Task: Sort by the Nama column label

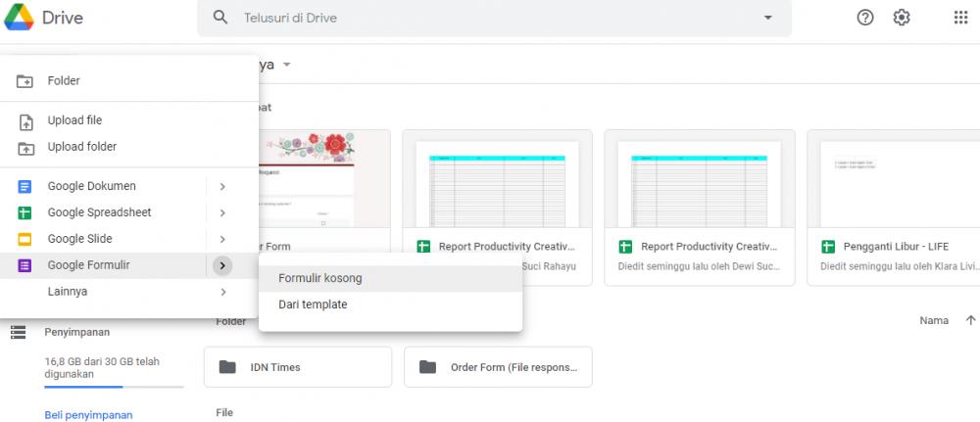Action: pyautogui.click(x=934, y=320)
